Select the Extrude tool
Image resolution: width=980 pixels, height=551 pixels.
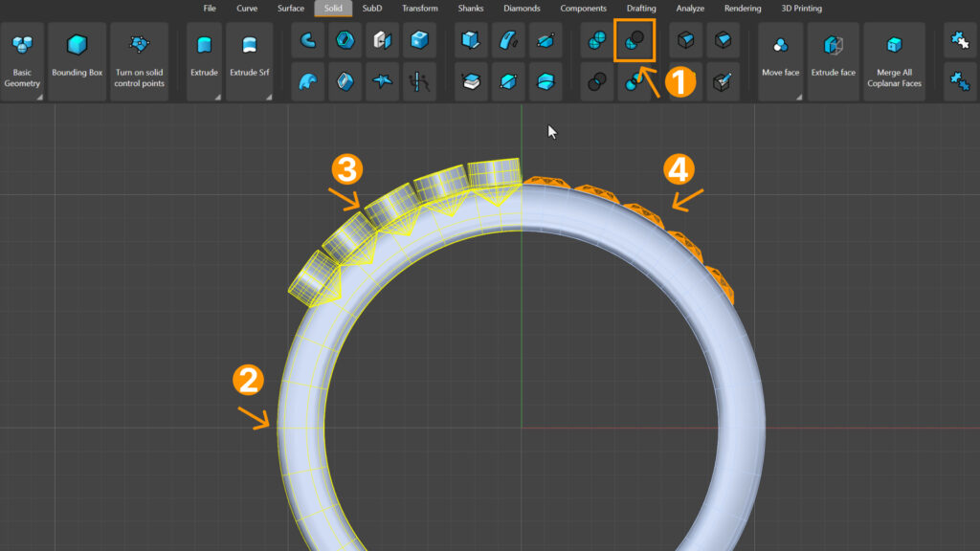point(204,61)
